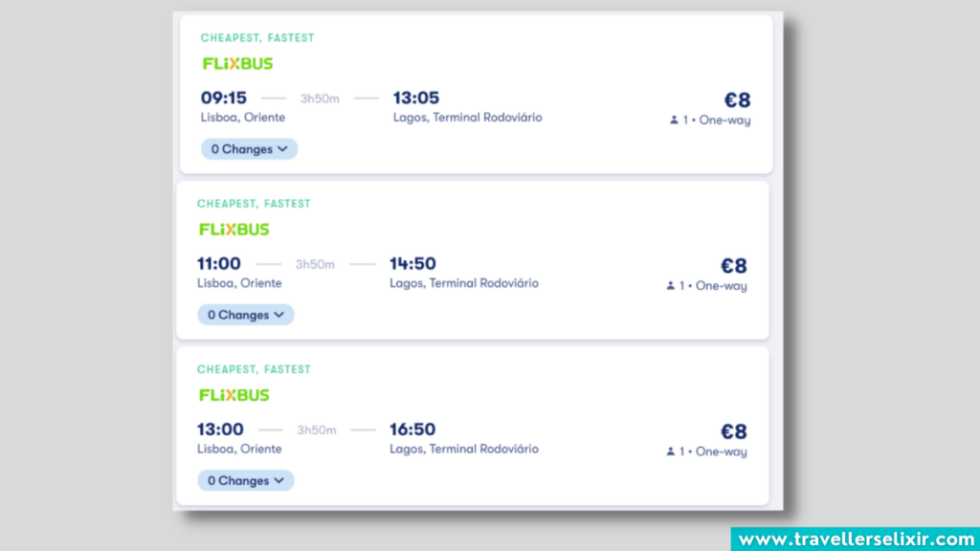
Task: Click the 09:15 departure time
Action: (x=224, y=98)
